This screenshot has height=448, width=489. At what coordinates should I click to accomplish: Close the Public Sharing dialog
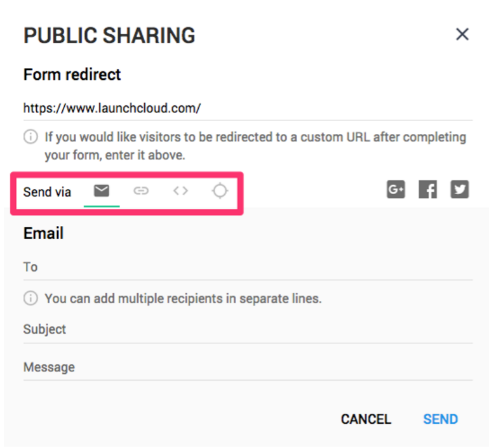[462, 34]
